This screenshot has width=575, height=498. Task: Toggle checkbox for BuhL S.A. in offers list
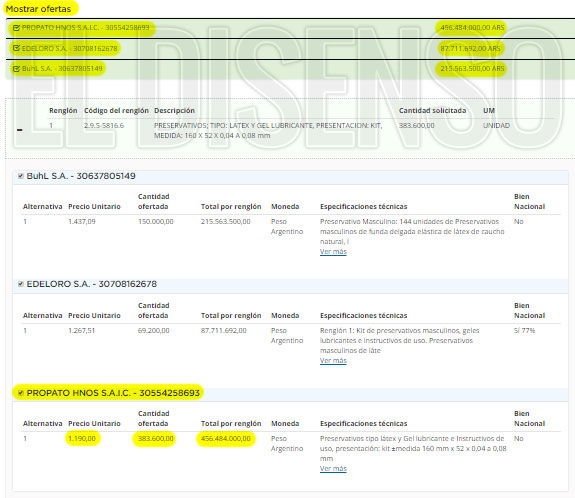pos(16,69)
